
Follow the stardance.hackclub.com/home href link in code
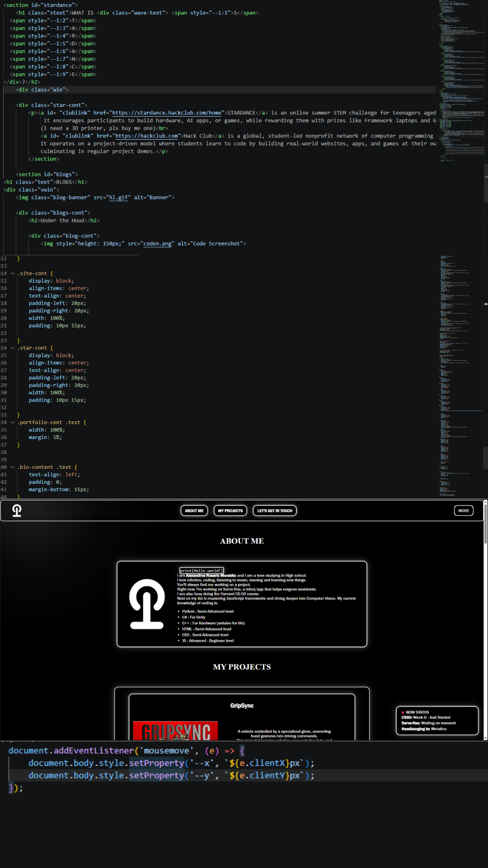point(167,113)
